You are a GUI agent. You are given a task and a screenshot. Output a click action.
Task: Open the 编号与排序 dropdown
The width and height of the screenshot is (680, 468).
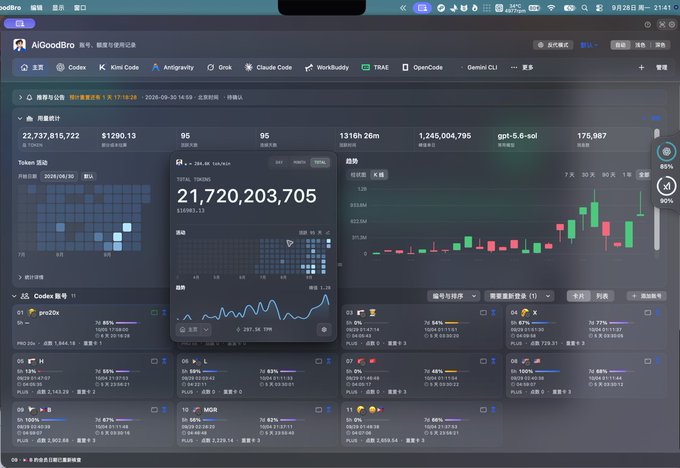point(453,296)
